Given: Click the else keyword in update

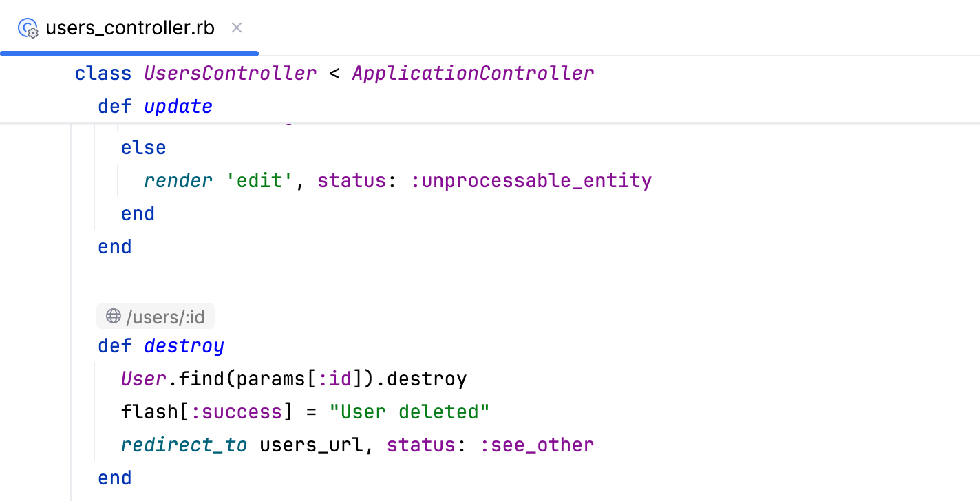Looking at the screenshot, I should pos(142,147).
